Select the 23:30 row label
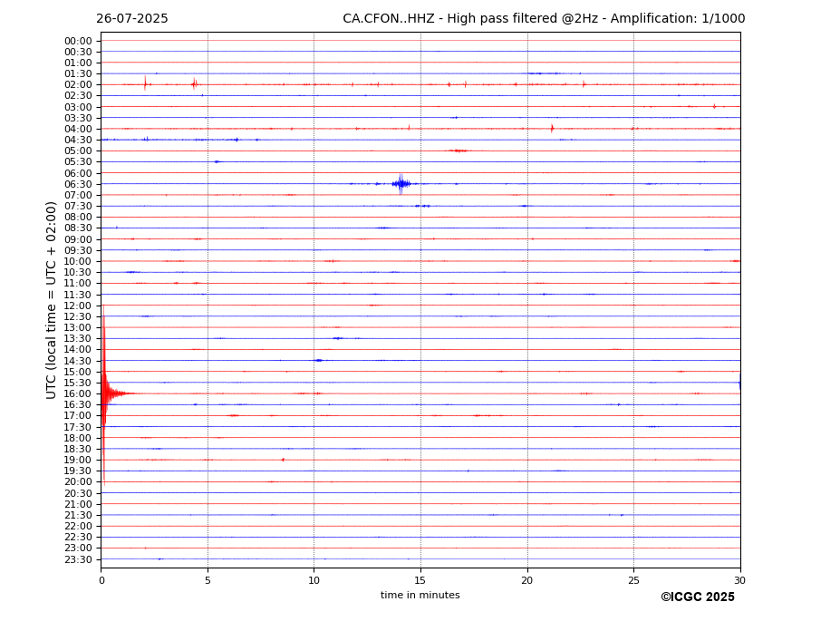Viewport: 840px width, 631px height. pyautogui.click(x=78, y=559)
